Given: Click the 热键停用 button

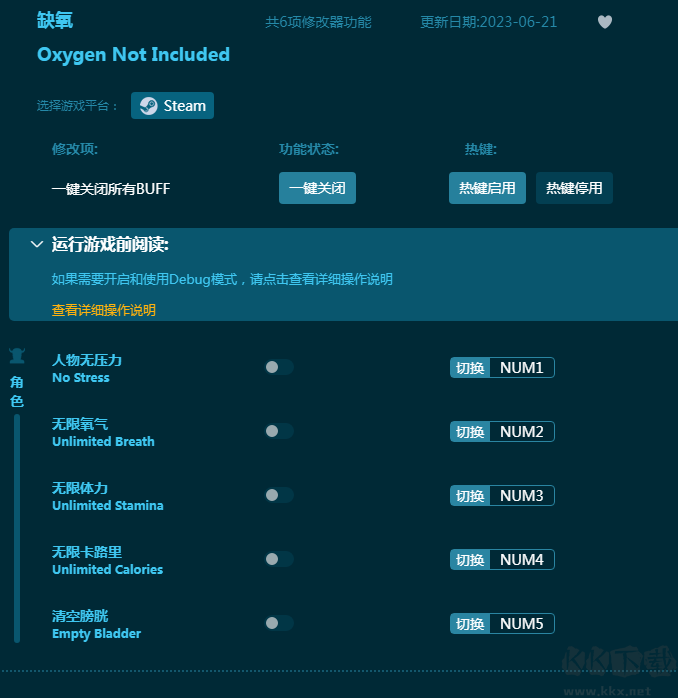Looking at the screenshot, I should pos(574,188).
